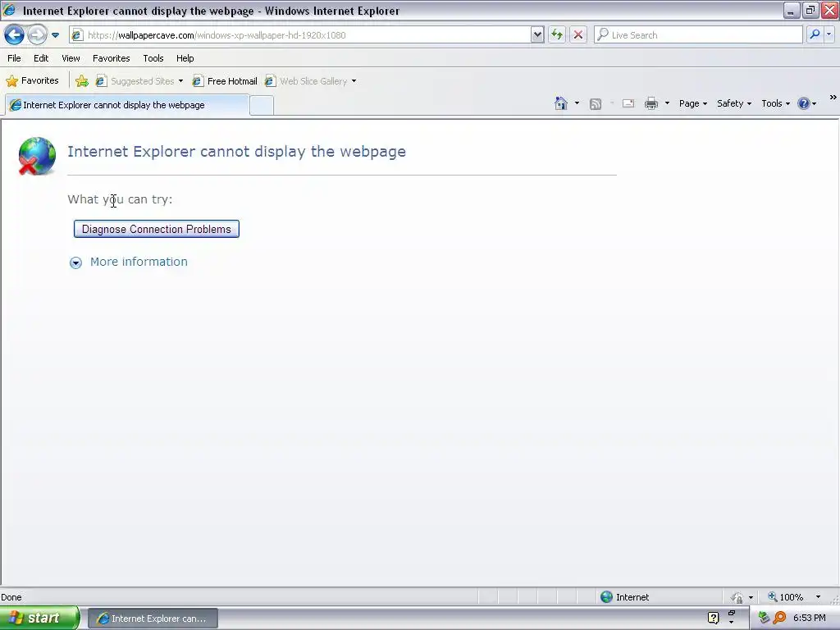
Task: Click the Read Mail envelope icon
Action: click(628, 103)
